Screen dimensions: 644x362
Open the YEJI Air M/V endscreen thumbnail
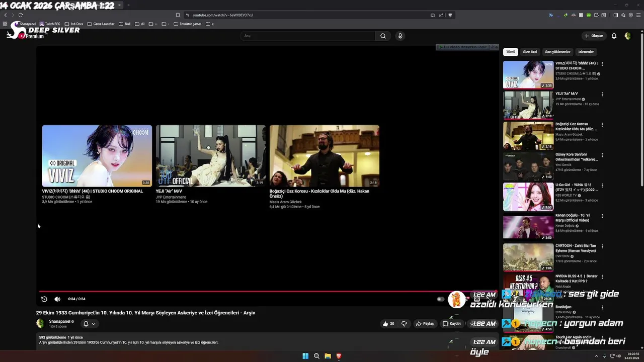click(211, 156)
